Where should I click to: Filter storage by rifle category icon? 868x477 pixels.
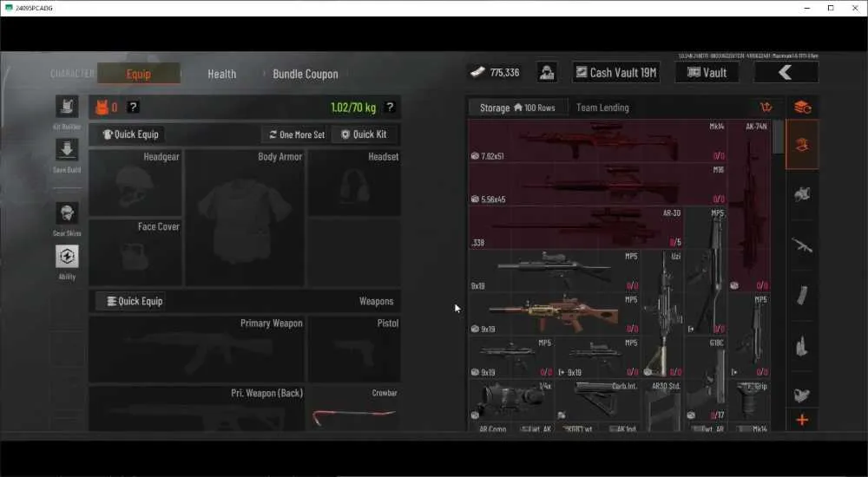802,245
